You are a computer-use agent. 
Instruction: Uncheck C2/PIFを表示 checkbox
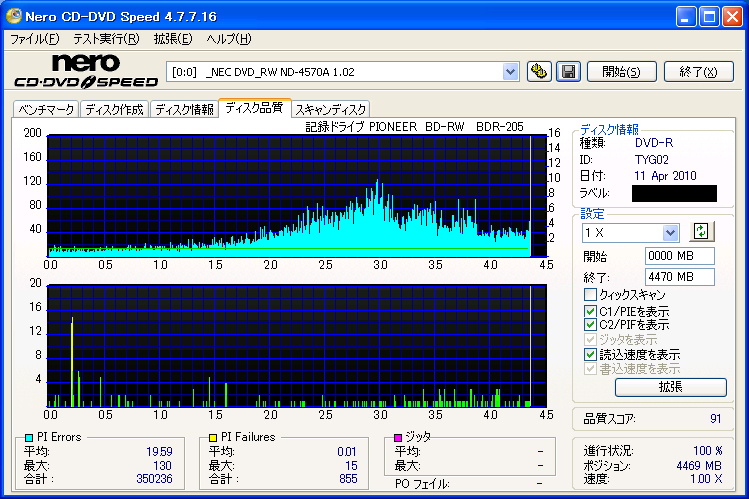(590, 325)
